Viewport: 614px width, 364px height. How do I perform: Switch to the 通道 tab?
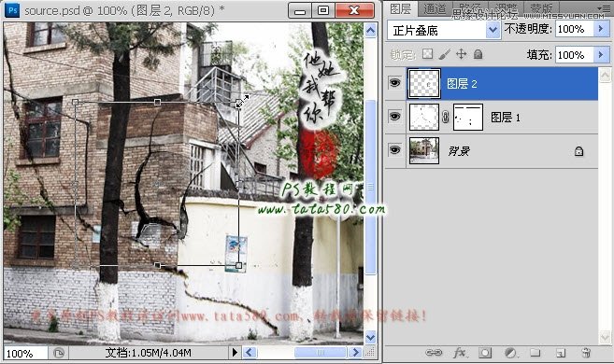pos(436,8)
